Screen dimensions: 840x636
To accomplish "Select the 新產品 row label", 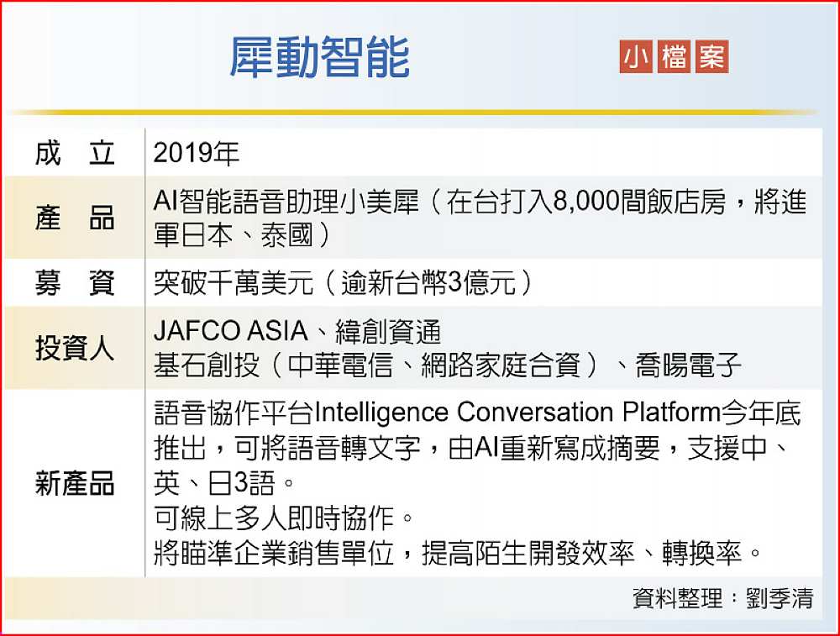I will coord(75,484).
